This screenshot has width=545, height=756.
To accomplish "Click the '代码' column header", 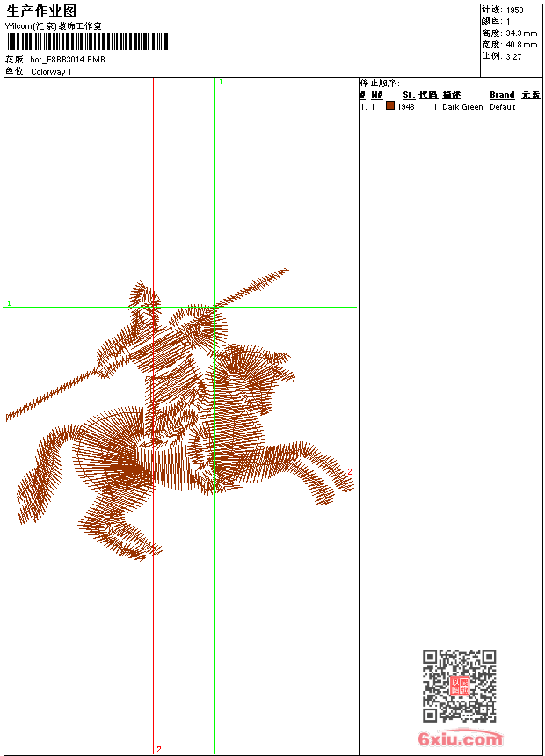I will 428,95.
